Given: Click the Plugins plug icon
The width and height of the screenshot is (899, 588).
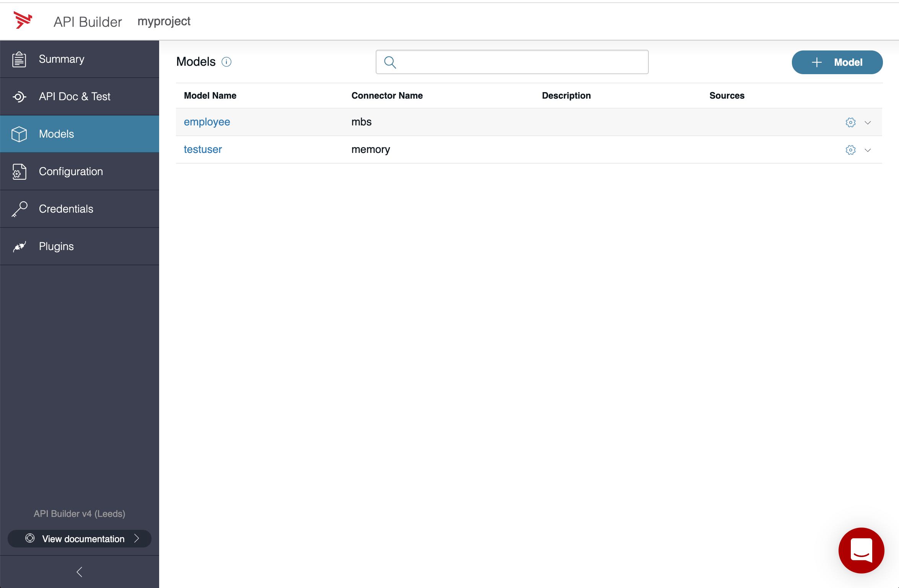Looking at the screenshot, I should [19, 247].
